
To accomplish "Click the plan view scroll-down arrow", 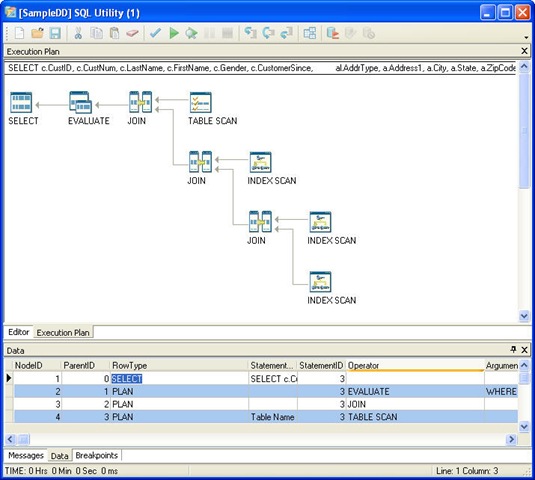I will [x=524, y=316].
